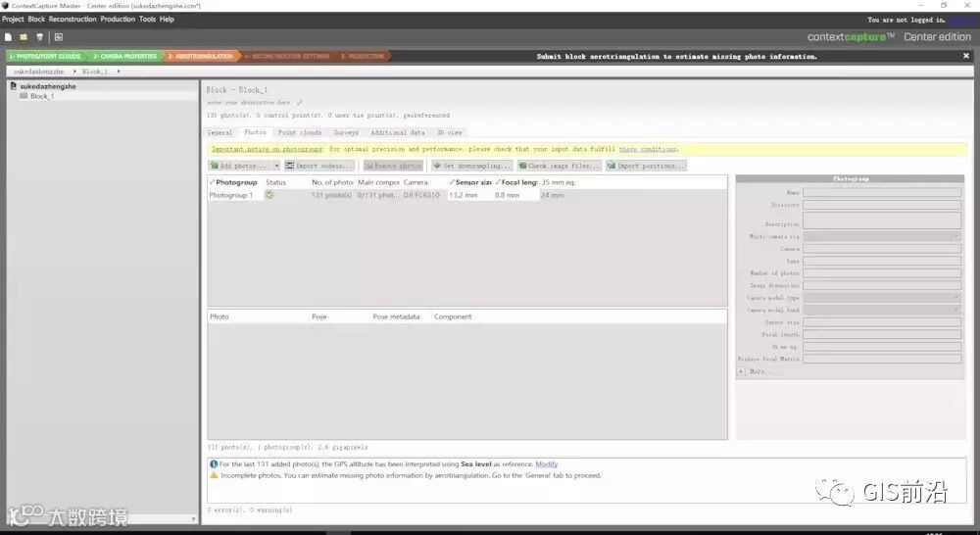Open the Tools menu

148,20
